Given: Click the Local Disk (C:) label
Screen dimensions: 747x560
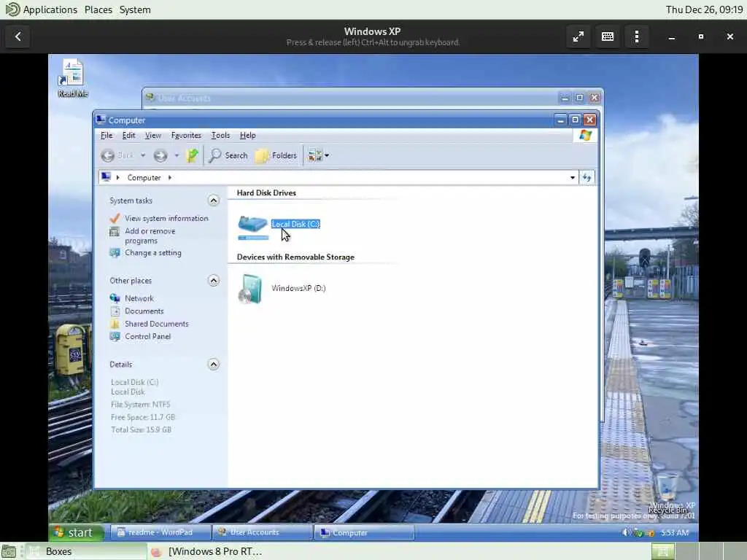Looking at the screenshot, I should [295, 224].
